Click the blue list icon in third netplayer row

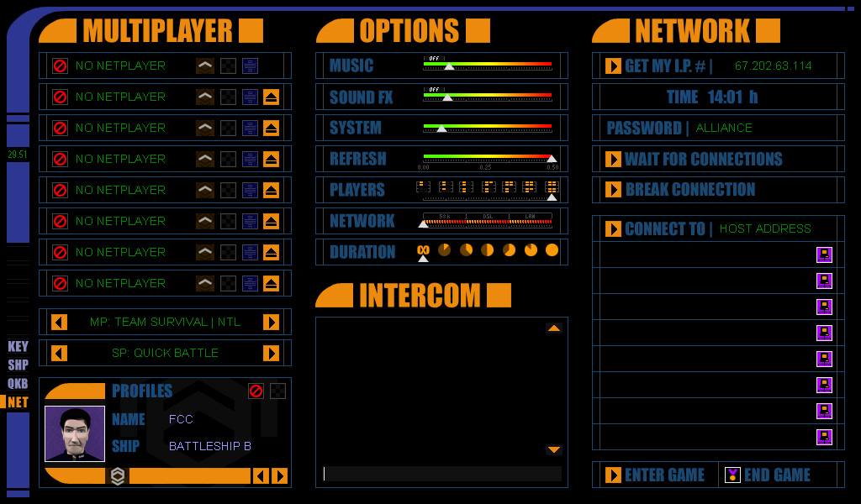(x=250, y=129)
